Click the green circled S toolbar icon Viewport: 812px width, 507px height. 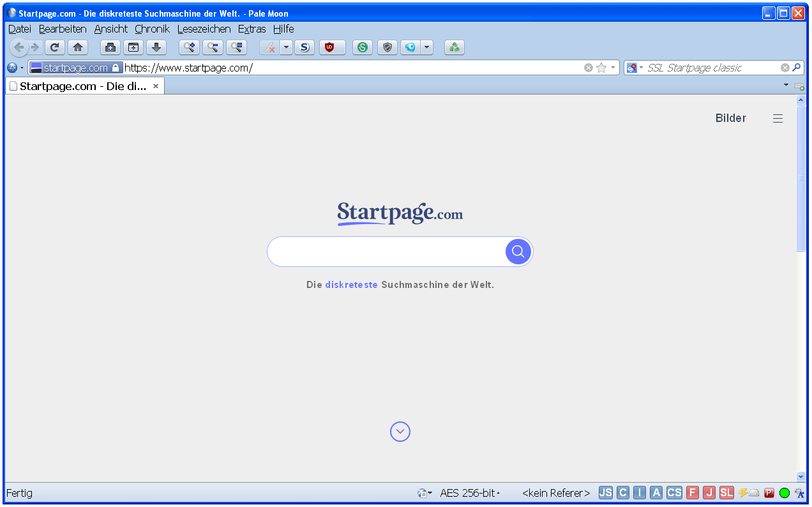tap(363, 47)
